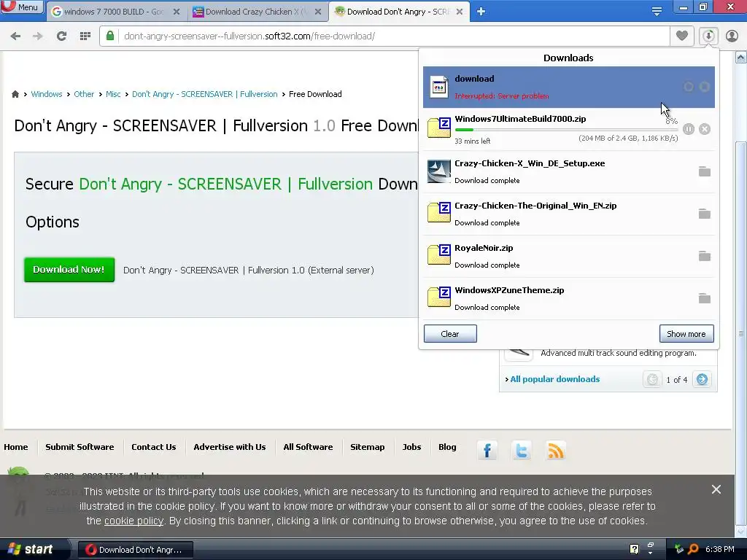The width and height of the screenshot is (747, 560).
Task: Close the Download Crazy Chicken X tab
Action: pos(318,12)
